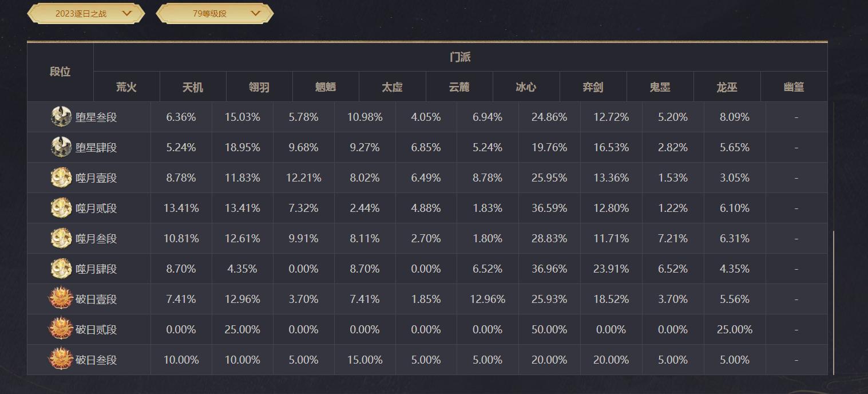Click the 噬月壹段 gold rank icon
868x394 pixels.
[61, 178]
